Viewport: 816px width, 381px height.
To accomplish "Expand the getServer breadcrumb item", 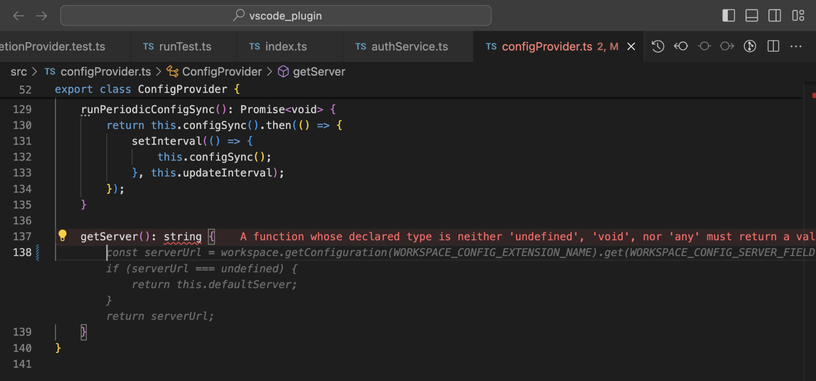I will tap(311, 72).
